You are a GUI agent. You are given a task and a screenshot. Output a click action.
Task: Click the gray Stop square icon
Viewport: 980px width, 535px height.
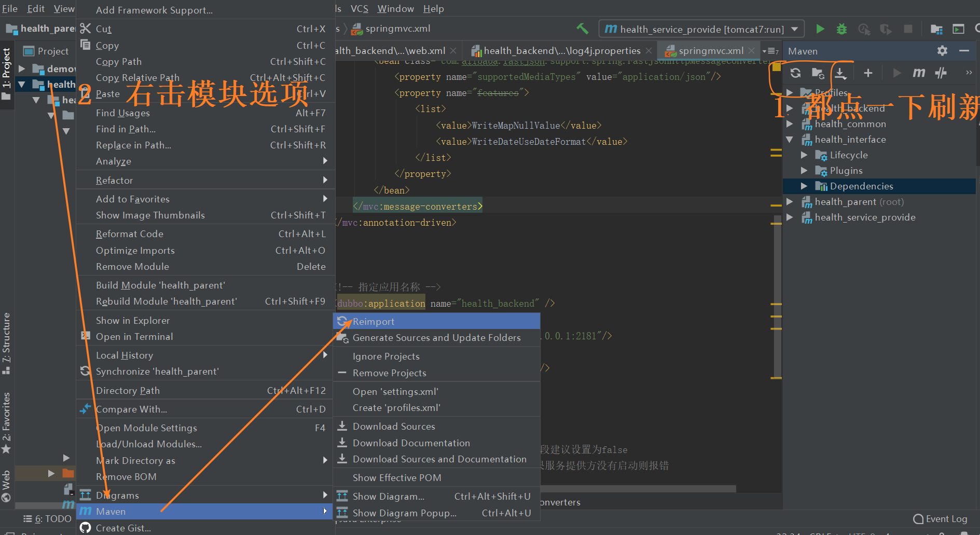[908, 29]
